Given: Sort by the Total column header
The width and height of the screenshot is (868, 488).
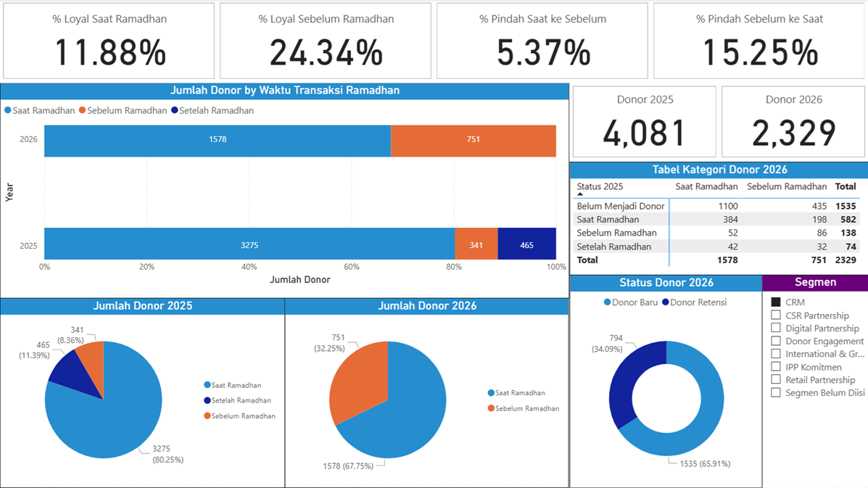Looking at the screenshot, I should point(846,186).
